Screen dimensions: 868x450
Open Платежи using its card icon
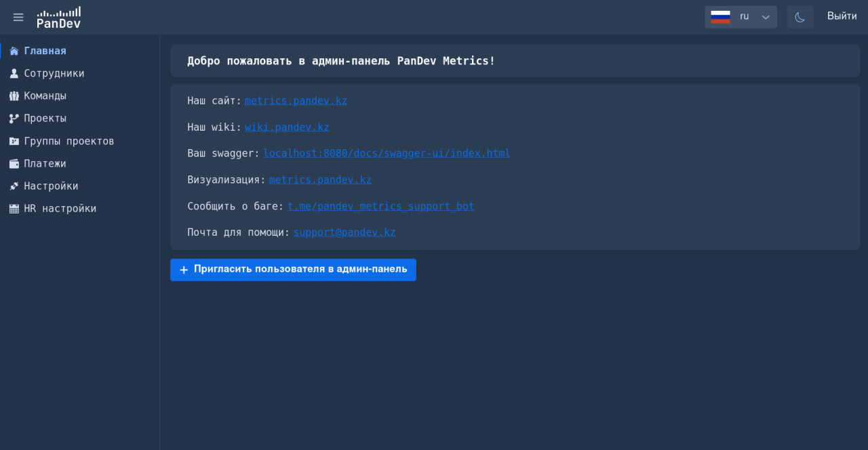(14, 163)
